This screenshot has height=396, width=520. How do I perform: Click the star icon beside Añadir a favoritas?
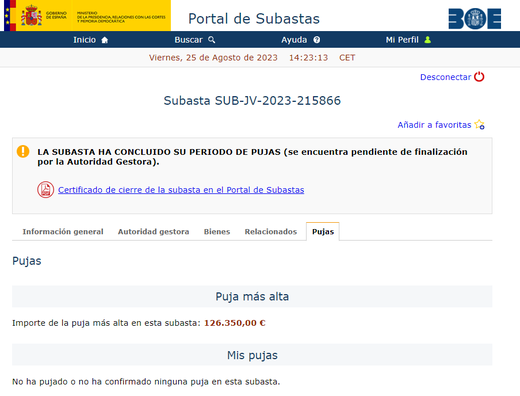[x=480, y=125]
